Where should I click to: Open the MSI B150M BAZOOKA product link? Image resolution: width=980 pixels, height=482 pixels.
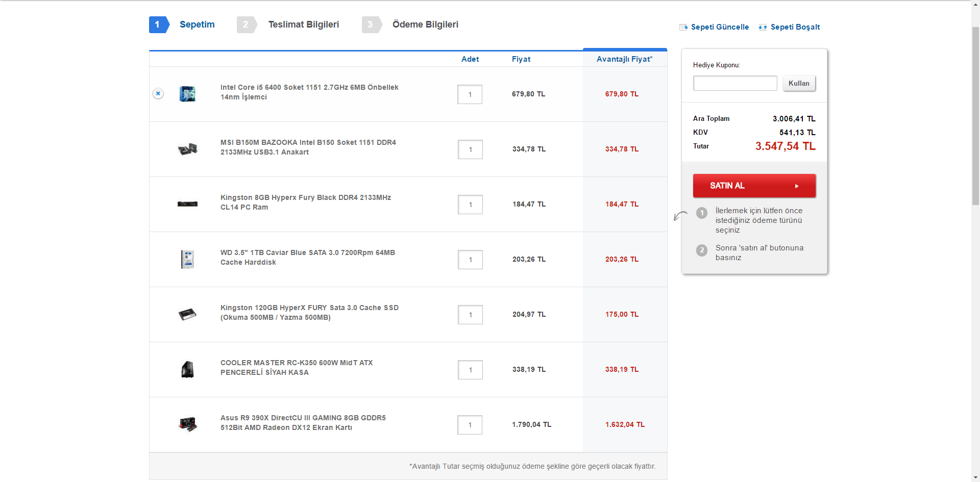click(308, 147)
